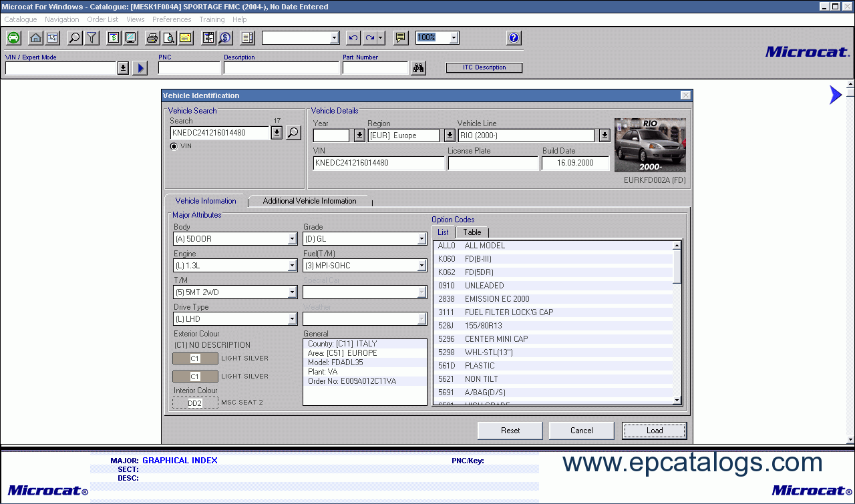Select the second C1 Light Silver swatch
Screen dimensions: 855x504
(195, 376)
